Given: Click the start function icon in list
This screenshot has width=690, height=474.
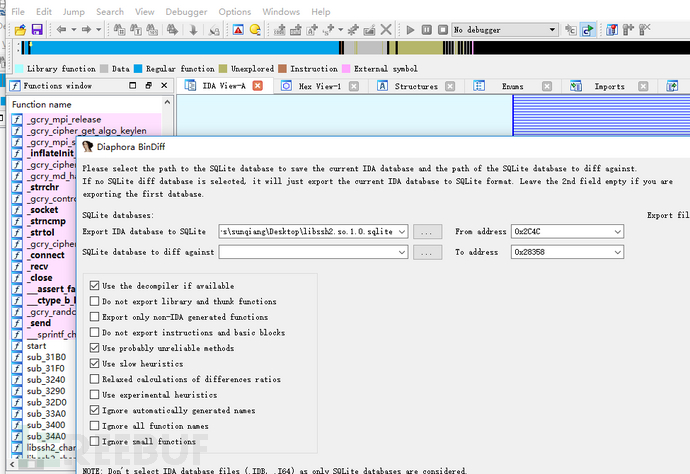Looking at the screenshot, I should 16,346.
